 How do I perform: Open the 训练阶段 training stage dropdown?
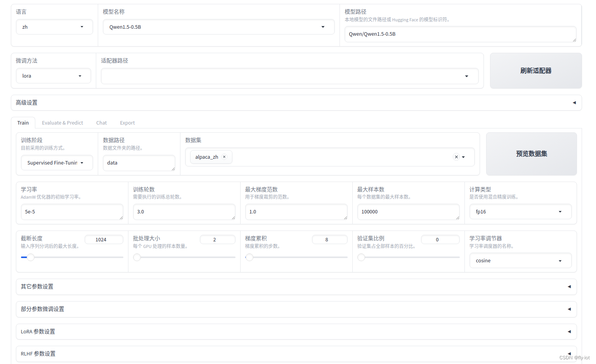(x=57, y=163)
